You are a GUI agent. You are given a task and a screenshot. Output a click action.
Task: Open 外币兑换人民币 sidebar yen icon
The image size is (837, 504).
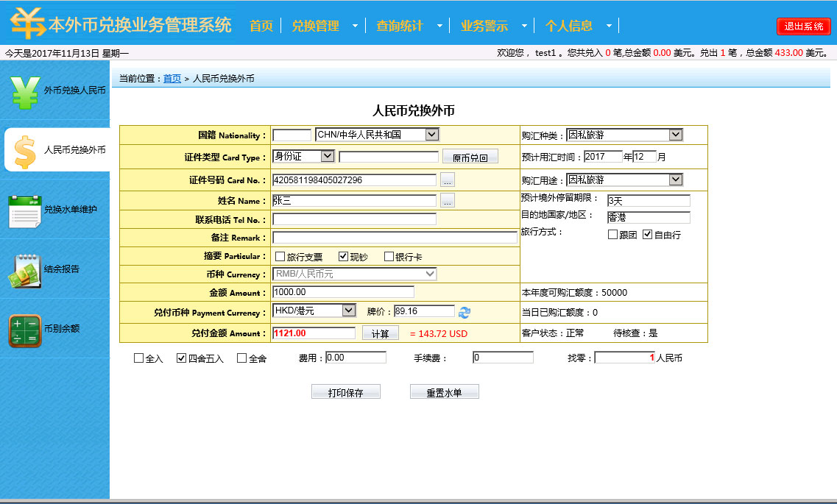[x=25, y=92]
